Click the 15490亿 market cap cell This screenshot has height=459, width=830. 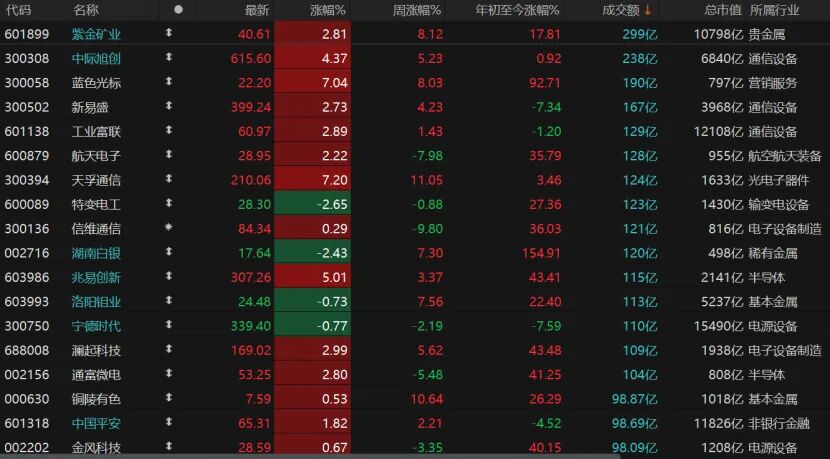[718, 327]
